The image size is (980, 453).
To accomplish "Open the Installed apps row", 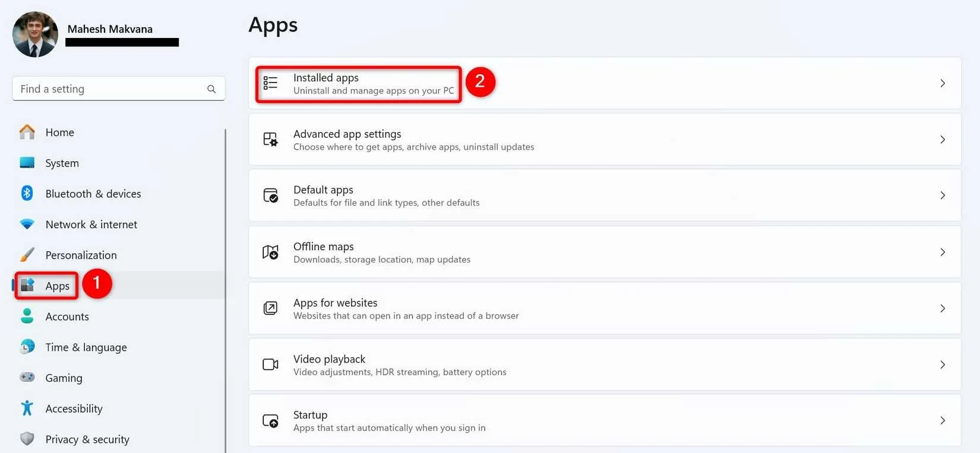I will [605, 83].
